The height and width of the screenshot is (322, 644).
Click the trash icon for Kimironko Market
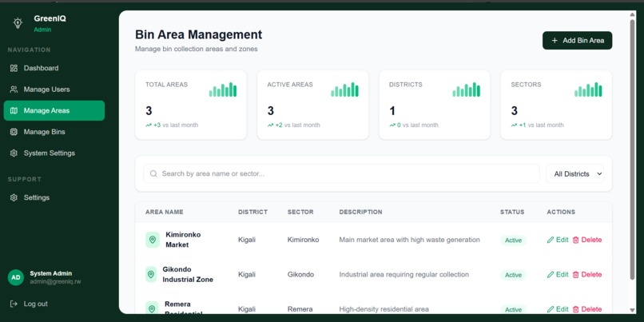[575, 240]
